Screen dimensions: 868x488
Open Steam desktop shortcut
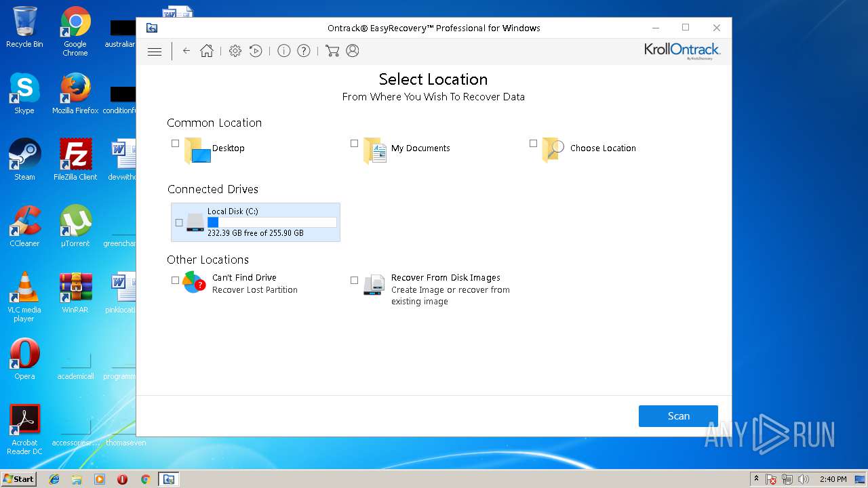coord(24,159)
